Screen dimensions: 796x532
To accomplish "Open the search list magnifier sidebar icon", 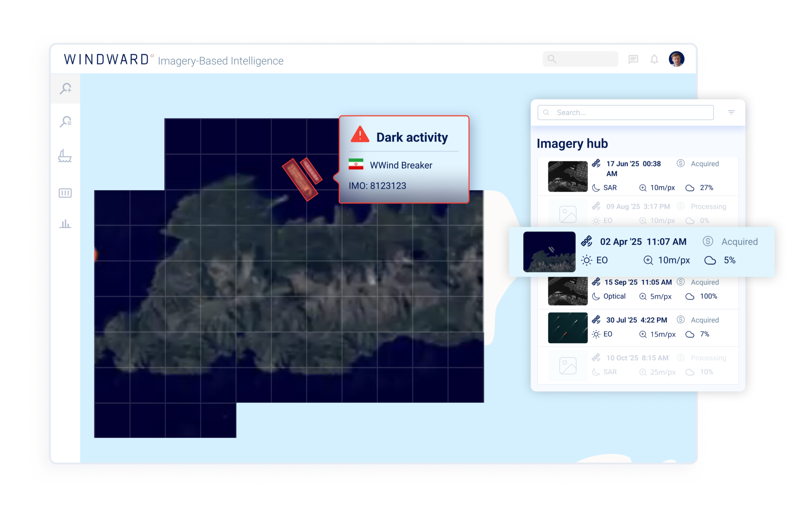I will tap(66, 122).
